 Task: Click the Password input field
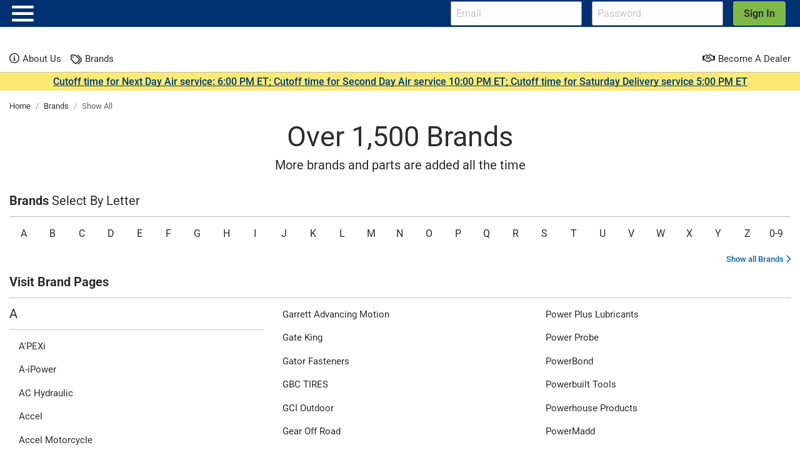click(656, 13)
